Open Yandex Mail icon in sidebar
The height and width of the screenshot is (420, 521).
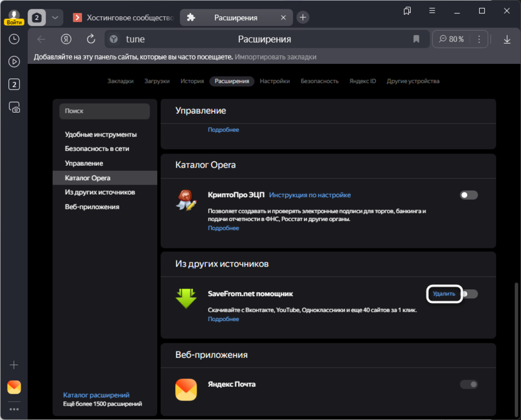pos(14,387)
